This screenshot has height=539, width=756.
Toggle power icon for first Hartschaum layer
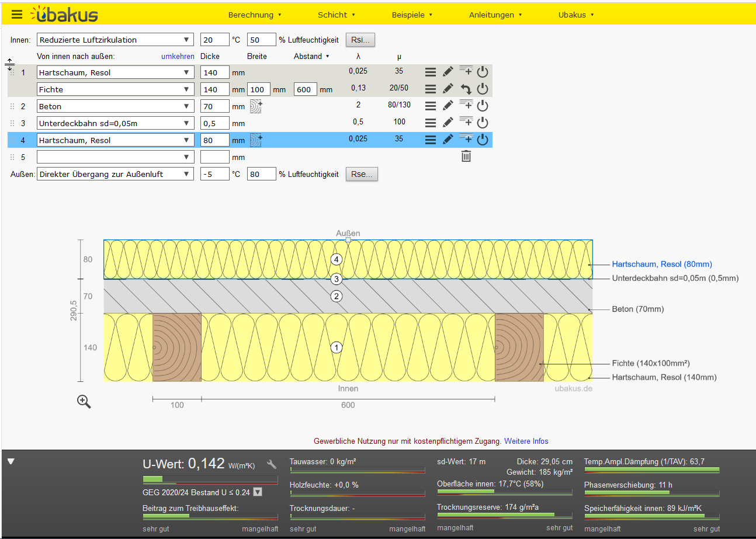[482, 72]
